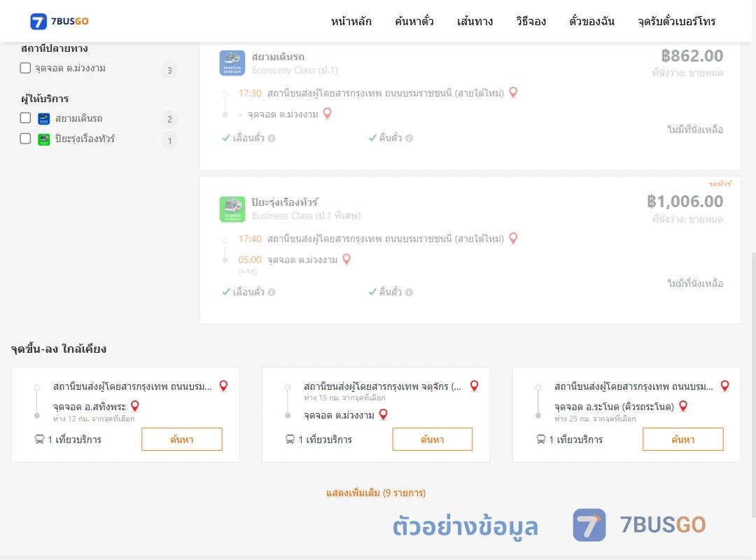Screen dimensions: 756x560
Task: Tick the จุดจอด ต.ม่วงงาม destination checkbox
Action: click(x=26, y=68)
